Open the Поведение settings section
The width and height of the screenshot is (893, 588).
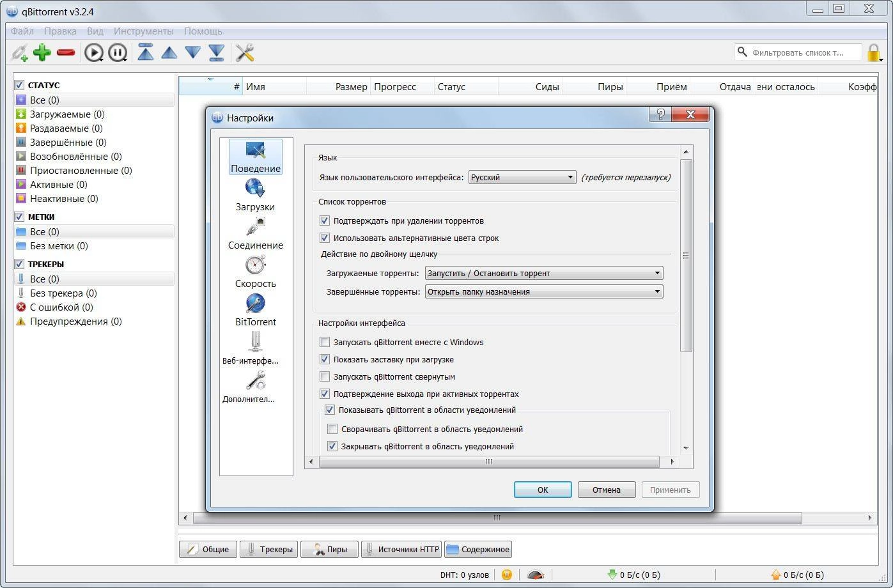coord(256,157)
